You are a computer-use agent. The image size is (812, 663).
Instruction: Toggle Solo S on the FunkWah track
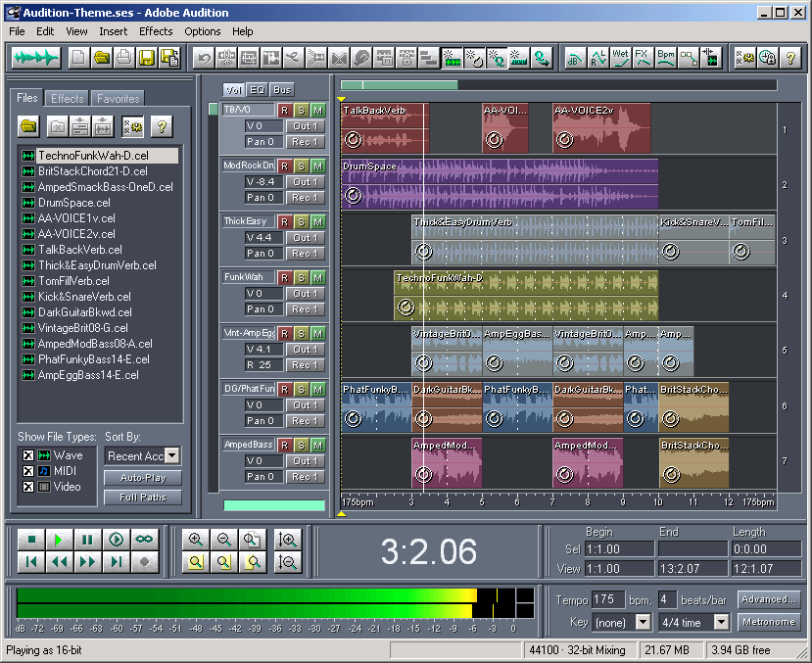pyautogui.click(x=302, y=278)
